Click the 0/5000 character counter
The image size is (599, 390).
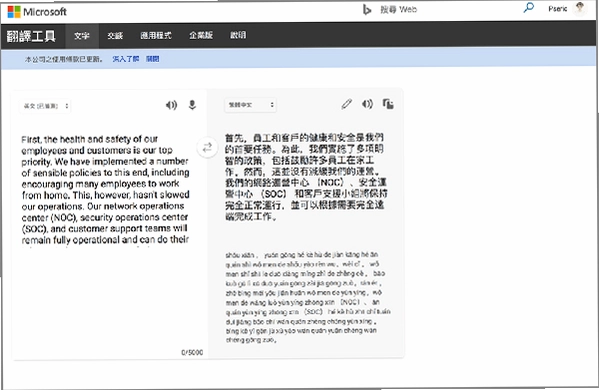click(x=192, y=352)
